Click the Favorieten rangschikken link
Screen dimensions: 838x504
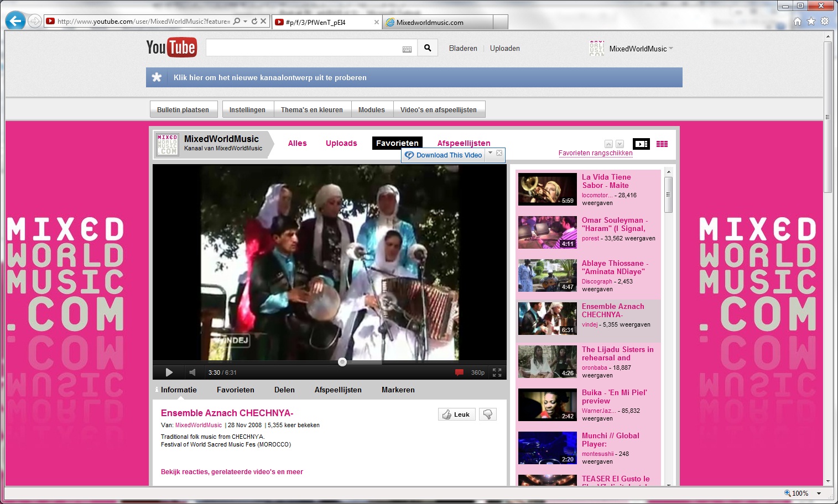click(x=595, y=154)
